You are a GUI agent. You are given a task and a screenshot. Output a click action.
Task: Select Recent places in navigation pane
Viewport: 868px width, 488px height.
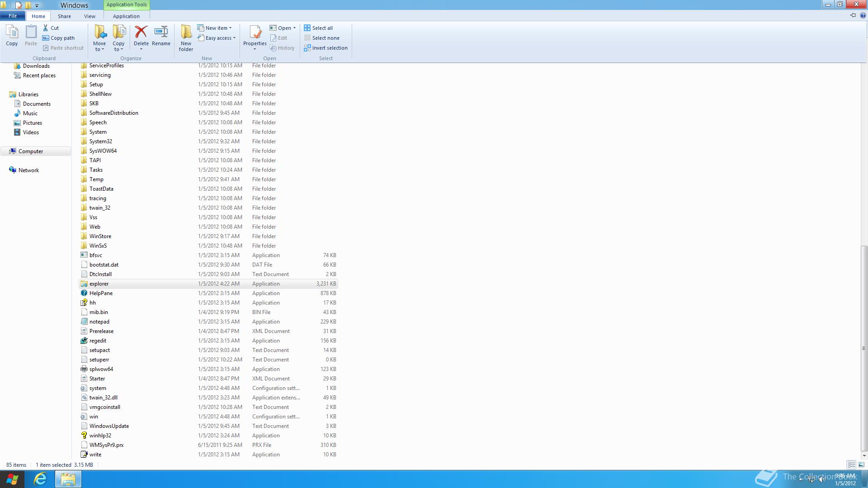click(x=39, y=75)
